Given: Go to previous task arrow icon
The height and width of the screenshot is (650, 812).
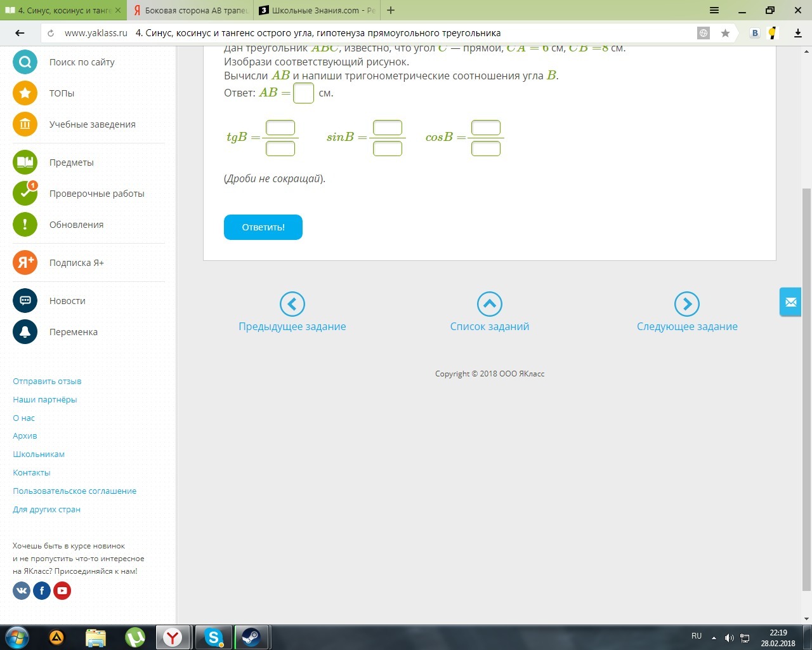Looking at the screenshot, I should point(292,304).
